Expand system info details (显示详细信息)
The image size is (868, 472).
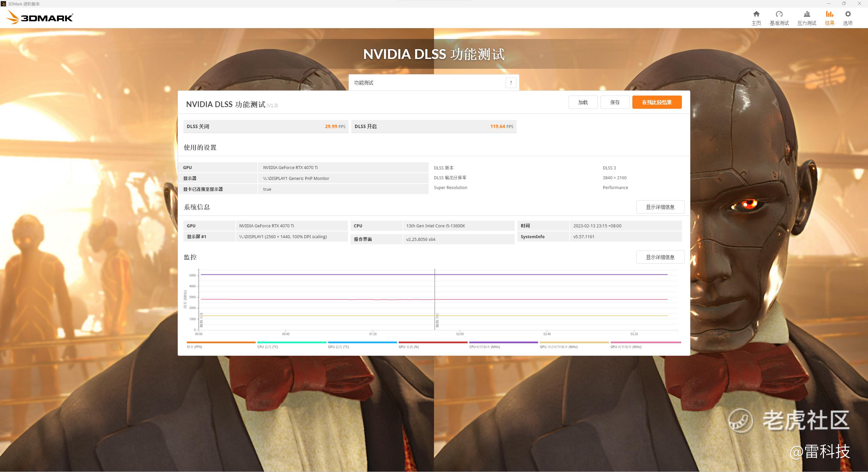(660, 207)
